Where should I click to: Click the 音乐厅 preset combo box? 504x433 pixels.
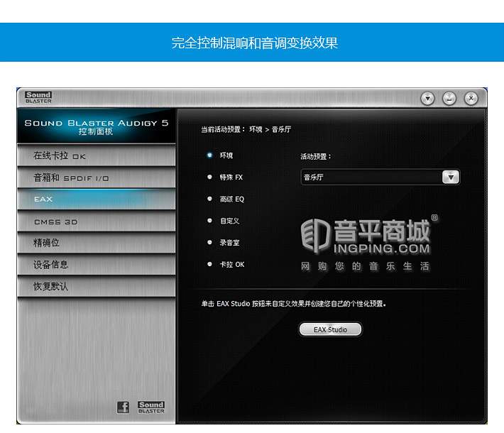380,177
